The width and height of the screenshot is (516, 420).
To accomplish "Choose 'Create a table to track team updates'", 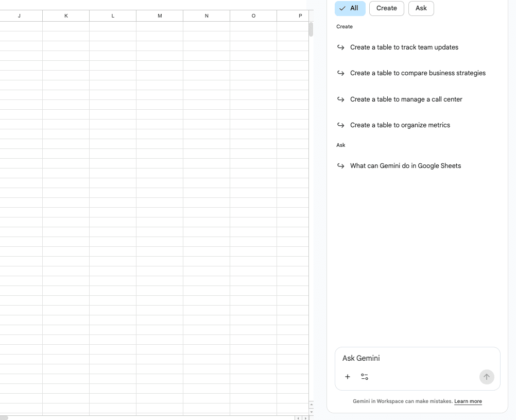I will [x=404, y=47].
